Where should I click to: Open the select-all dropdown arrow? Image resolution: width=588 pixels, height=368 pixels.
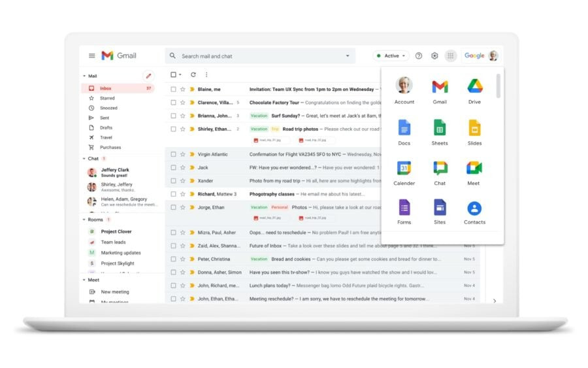(180, 75)
